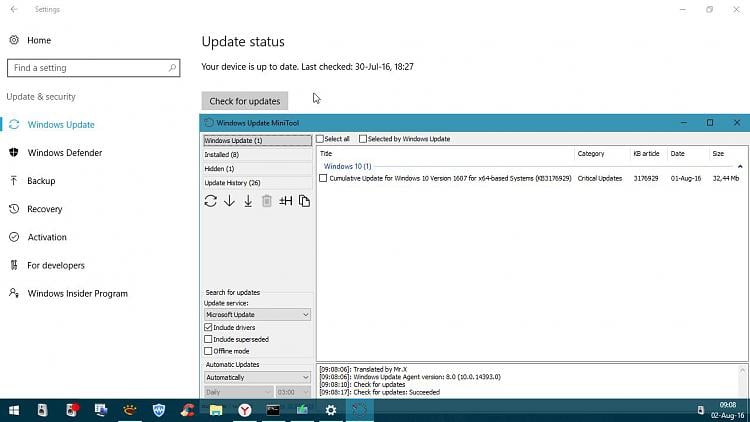Open the Automatic Updates Automatically dropdown
750x422 pixels.
pos(257,377)
